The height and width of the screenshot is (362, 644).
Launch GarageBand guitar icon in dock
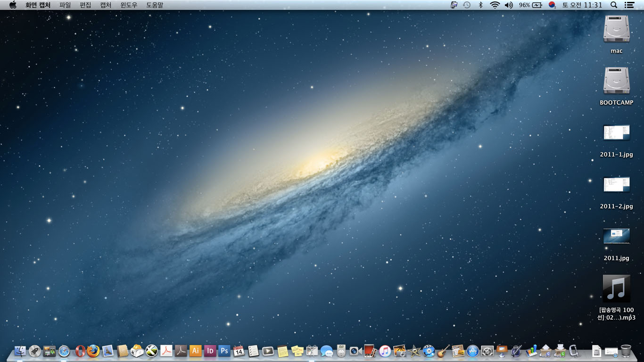[x=443, y=351]
